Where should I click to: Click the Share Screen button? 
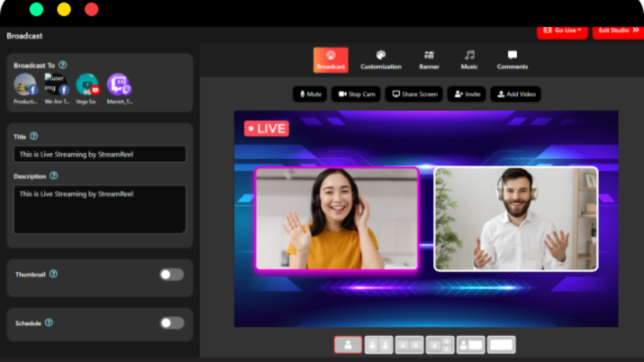click(x=414, y=94)
